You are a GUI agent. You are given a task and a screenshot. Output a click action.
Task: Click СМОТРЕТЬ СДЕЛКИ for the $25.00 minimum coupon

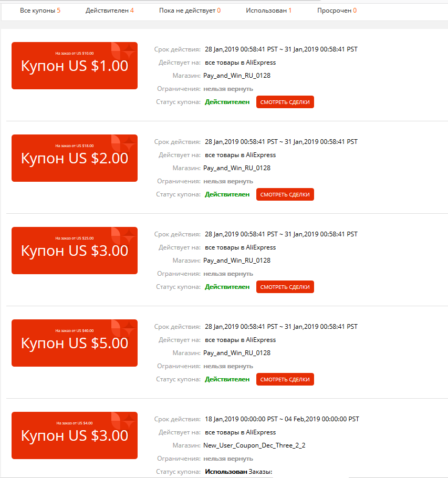point(285,287)
